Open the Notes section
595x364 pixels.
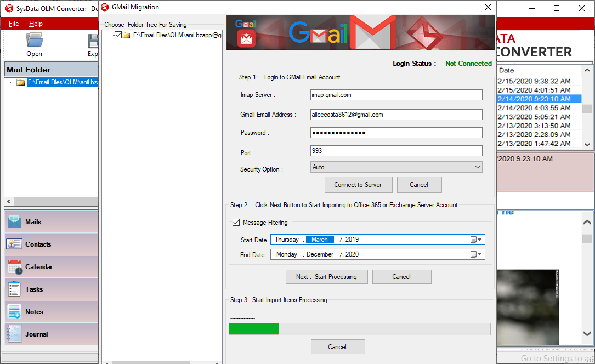(x=52, y=312)
